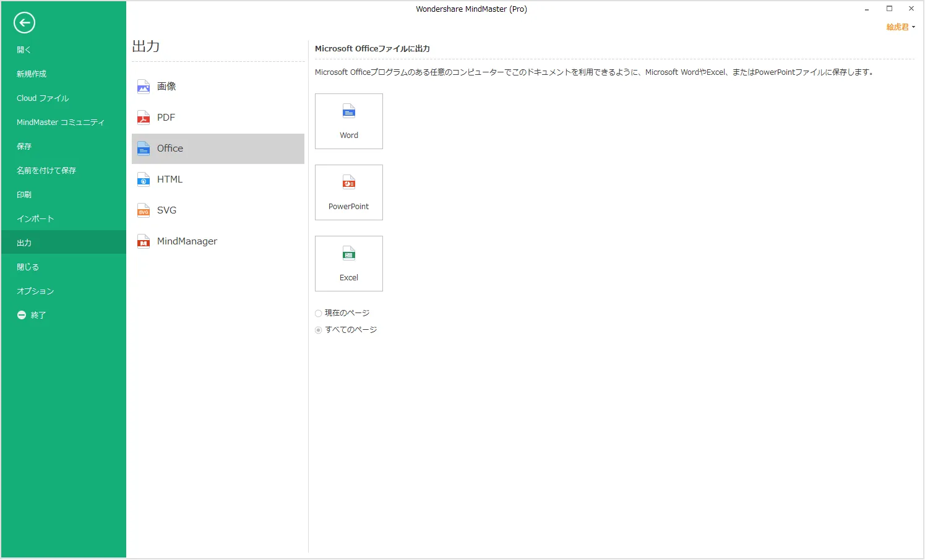Maximize the MindMaster window
This screenshot has width=925, height=560.
pyautogui.click(x=889, y=9)
